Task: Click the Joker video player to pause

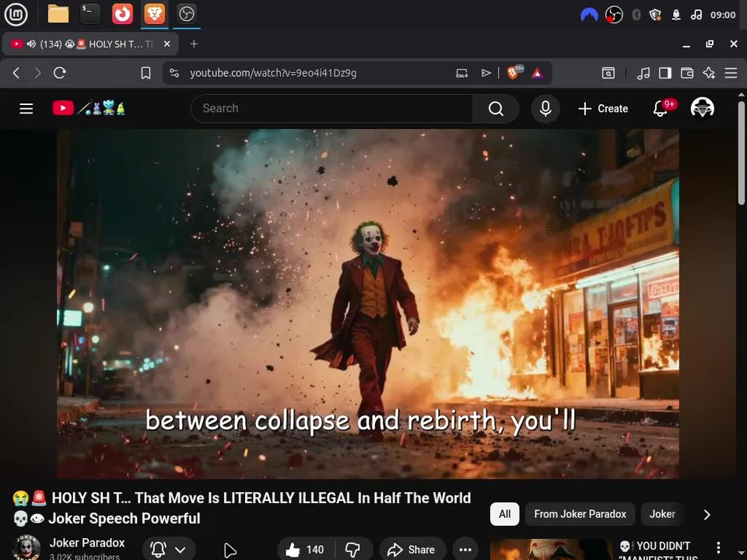Action: 368,304
